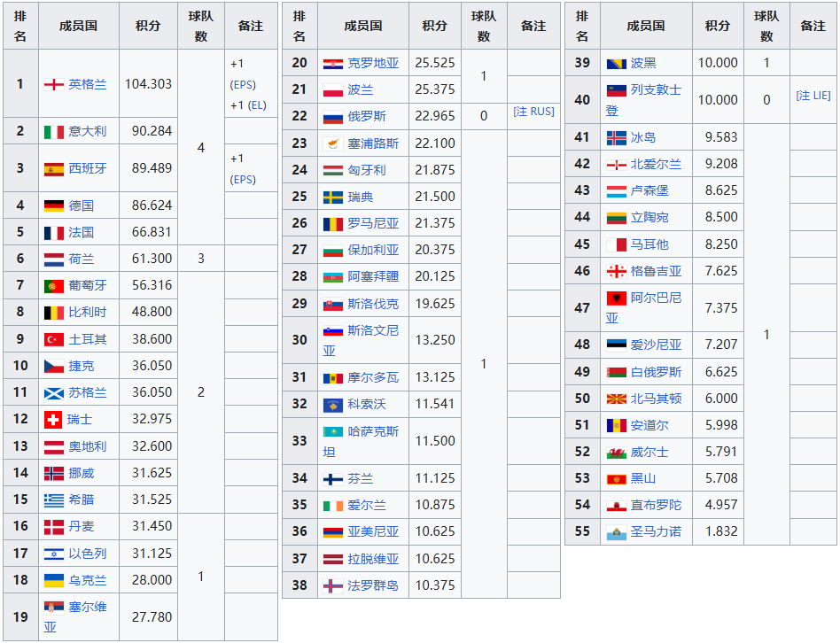Open the 意大利 country link
This screenshot has height=643, width=840.
(87, 131)
